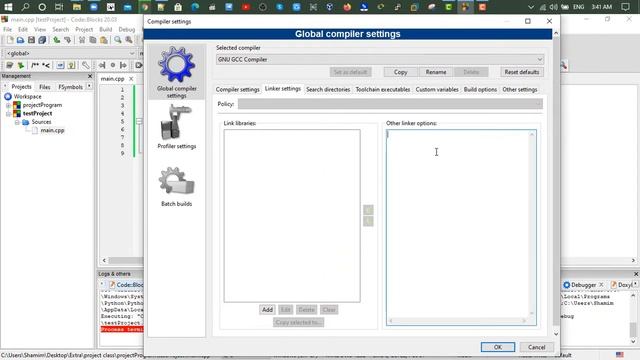Click the New file toolbar icon
The image size is (640, 360).
(9, 40)
